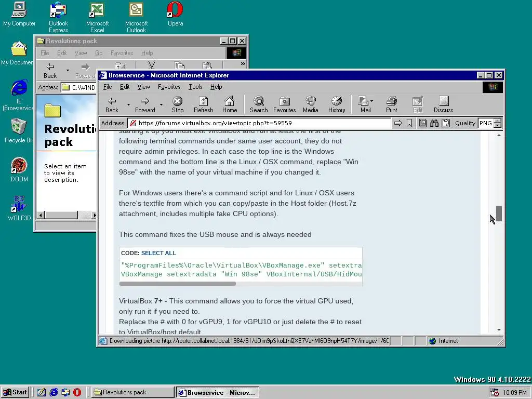
Task: Open Go menu in Revolutions pack window
Action: click(x=99, y=53)
